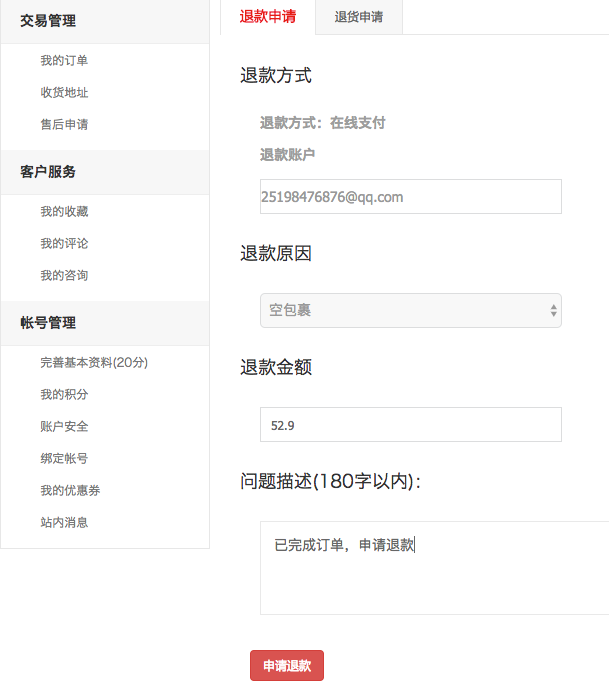Go to 我的评论 page
Viewport: 609px width, 683px height.
pyautogui.click(x=64, y=244)
